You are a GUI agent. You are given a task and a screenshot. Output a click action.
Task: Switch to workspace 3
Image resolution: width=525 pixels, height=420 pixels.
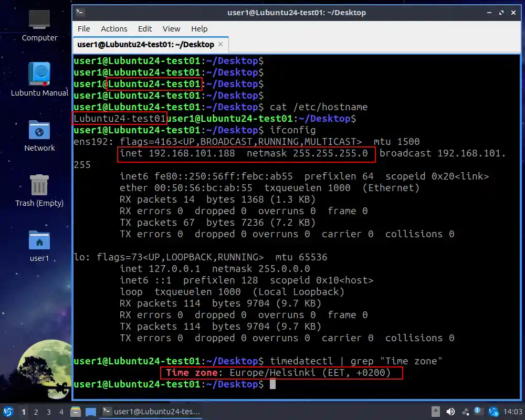49,412
